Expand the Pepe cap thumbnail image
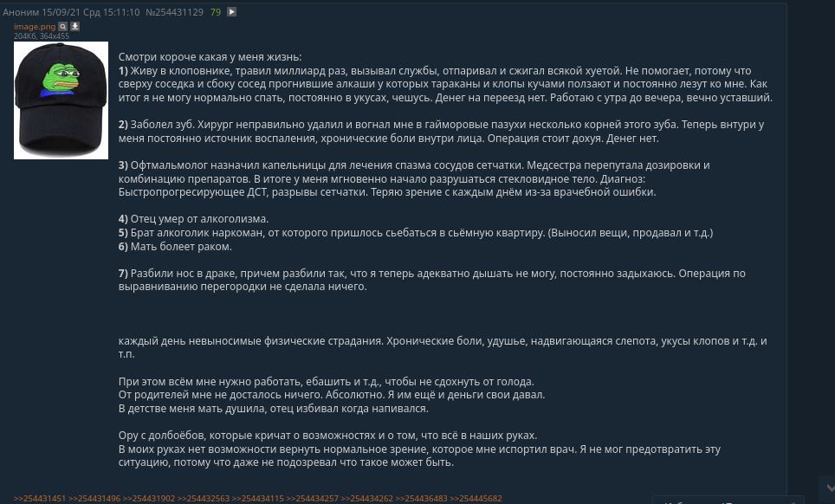 click(61, 100)
